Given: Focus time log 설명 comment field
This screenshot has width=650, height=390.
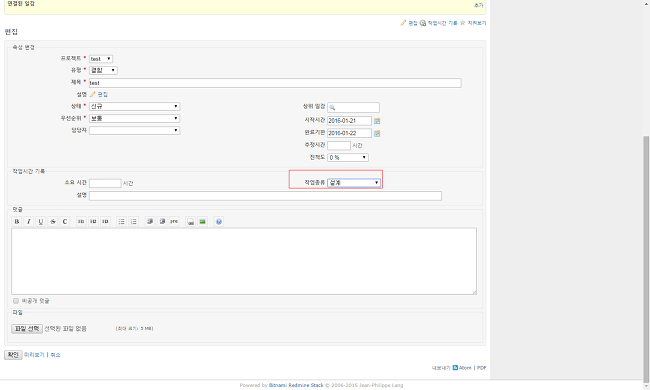Looking at the screenshot, I should [x=265, y=196].
